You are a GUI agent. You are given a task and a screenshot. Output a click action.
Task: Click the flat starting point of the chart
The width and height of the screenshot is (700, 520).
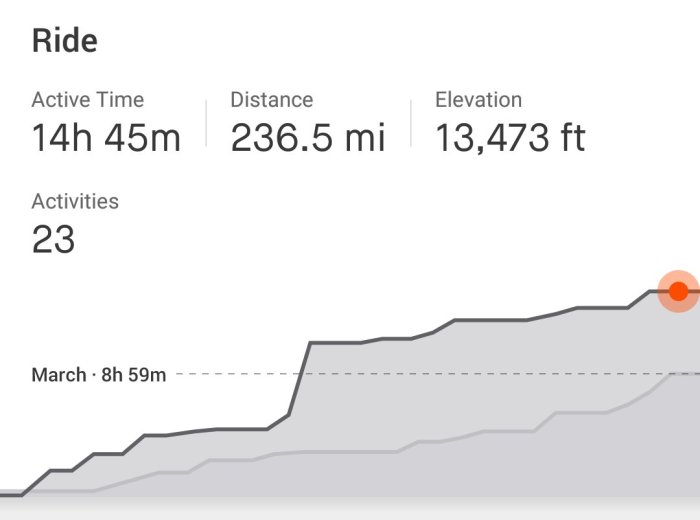12,494
